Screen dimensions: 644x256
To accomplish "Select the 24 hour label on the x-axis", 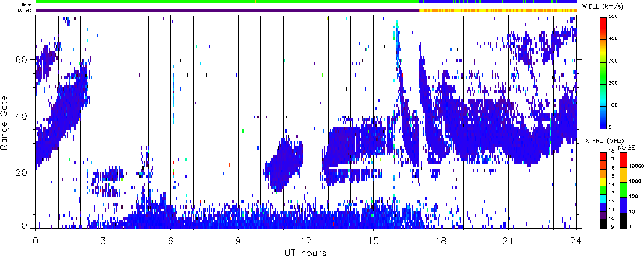I will [575, 240].
